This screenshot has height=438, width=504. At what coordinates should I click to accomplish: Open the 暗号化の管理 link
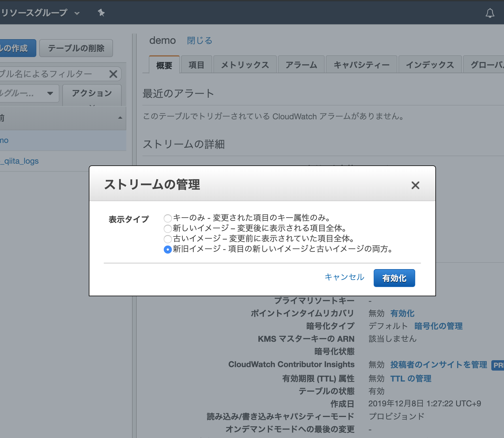438,326
